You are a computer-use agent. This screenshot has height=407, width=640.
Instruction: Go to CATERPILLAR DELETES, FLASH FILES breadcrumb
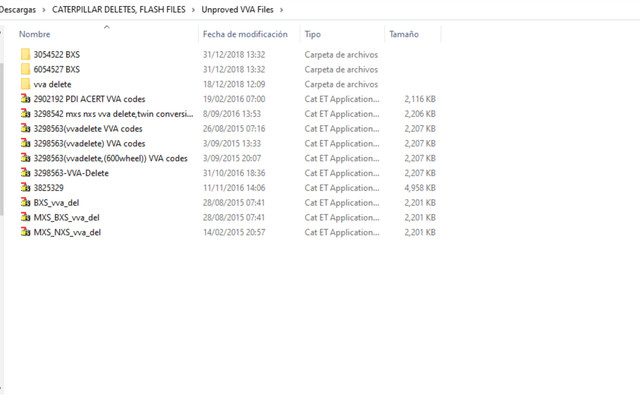(x=119, y=10)
